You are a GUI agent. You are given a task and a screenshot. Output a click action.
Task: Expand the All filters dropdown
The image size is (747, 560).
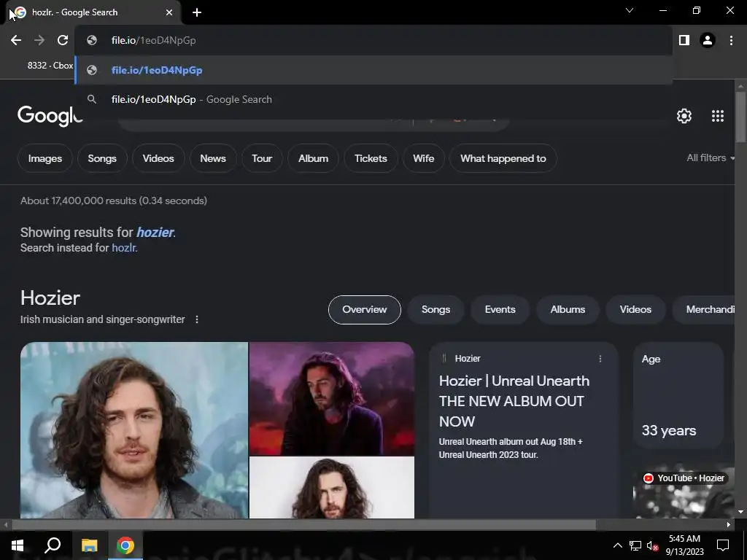click(711, 157)
